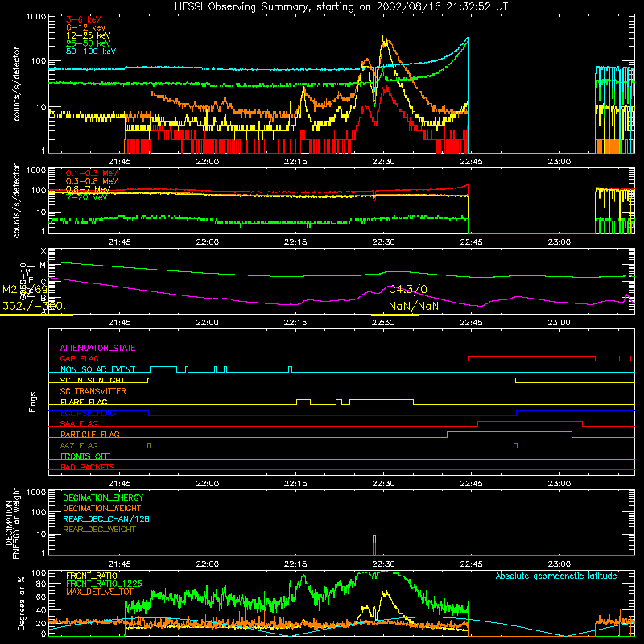Click the HESSI Observing Summary title text
This screenshot has height=644, width=644.
pyautogui.click(x=341, y=7)
